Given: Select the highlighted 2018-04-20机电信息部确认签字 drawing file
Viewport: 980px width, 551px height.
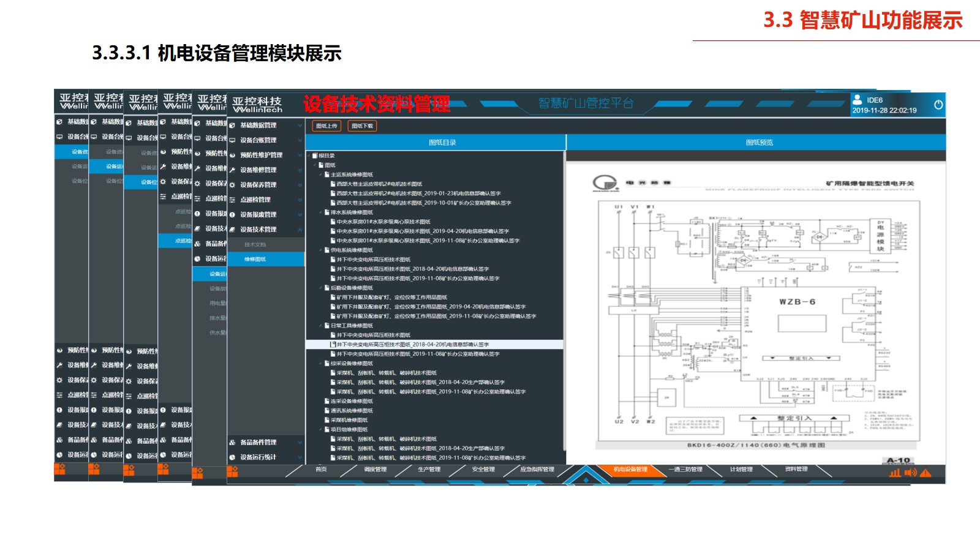Looking at the screenshot, I should click(412, 345).
